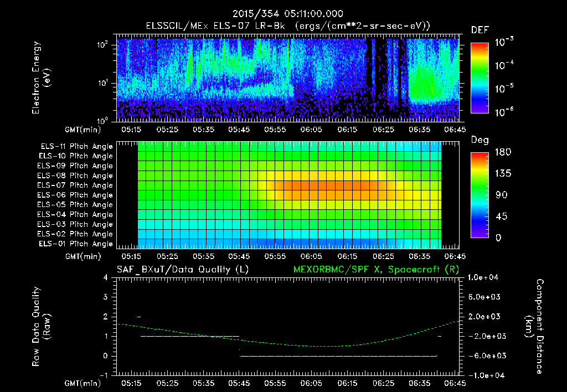Image resolution: width=567 pixels, height=392 pixels.
Task: Click the '3' tick on raw data quality axis
Action: pyautogui.click(x=105, y=297)
